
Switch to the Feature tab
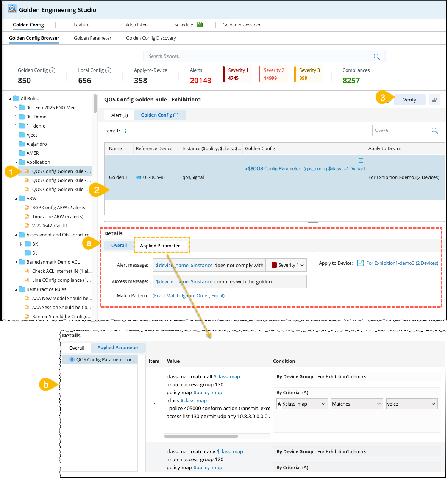pos(82,25)
